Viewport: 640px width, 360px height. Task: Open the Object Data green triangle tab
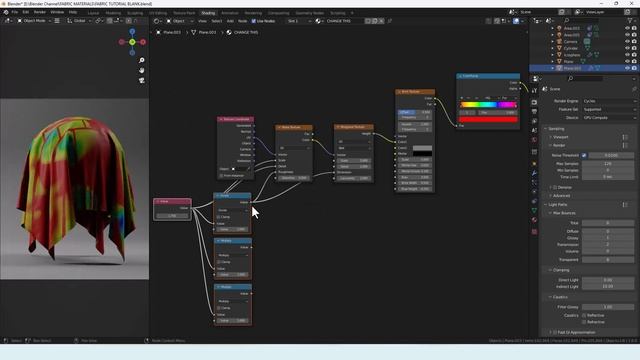tap(534, 211)
